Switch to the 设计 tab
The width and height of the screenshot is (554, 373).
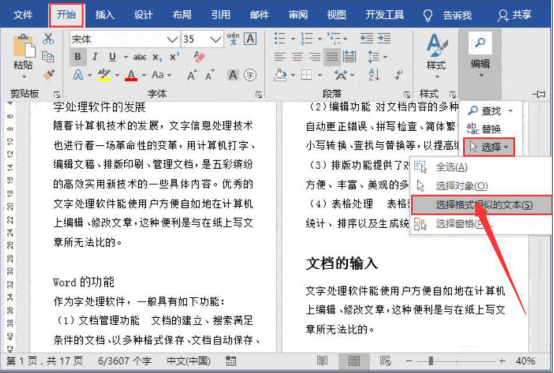pyautogui.click(x=143, y=15)
